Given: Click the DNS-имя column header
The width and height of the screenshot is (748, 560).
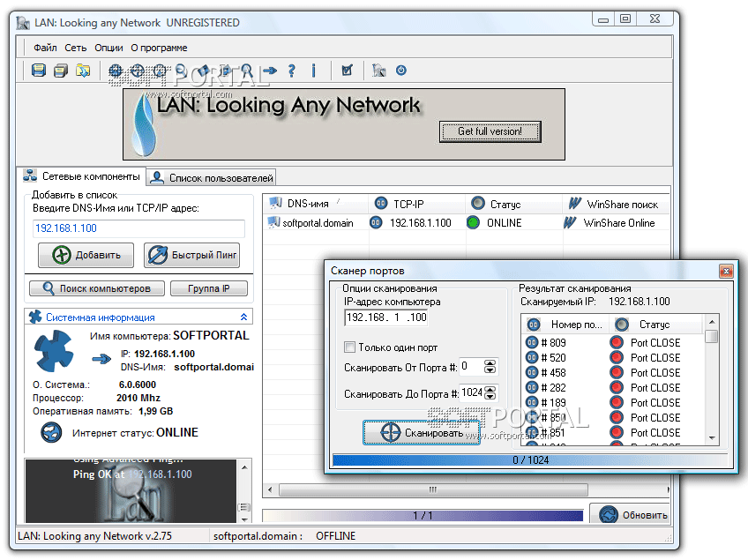Looking at the screenshot, I should 315,204.
